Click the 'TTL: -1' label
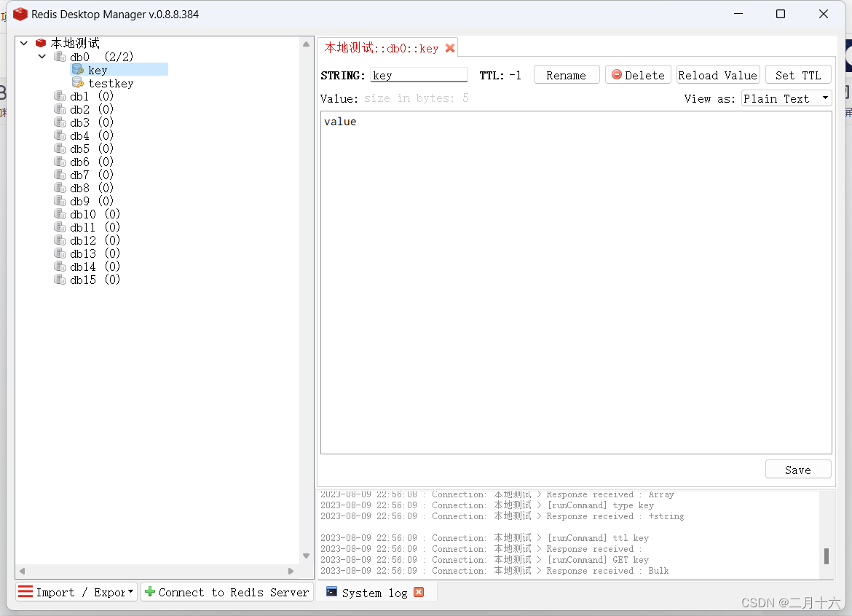 click(x=500, y=75)
